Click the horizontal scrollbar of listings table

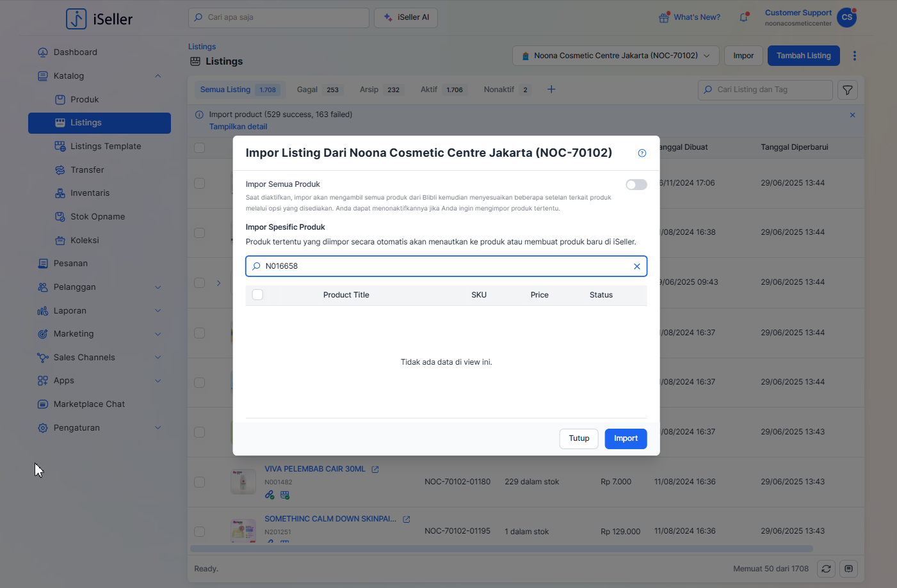tap(501, 549)
